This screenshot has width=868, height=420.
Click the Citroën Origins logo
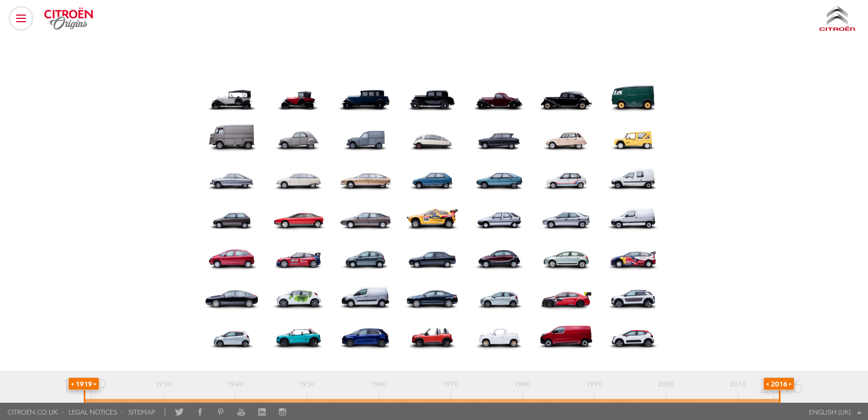(x=68, y=18)
